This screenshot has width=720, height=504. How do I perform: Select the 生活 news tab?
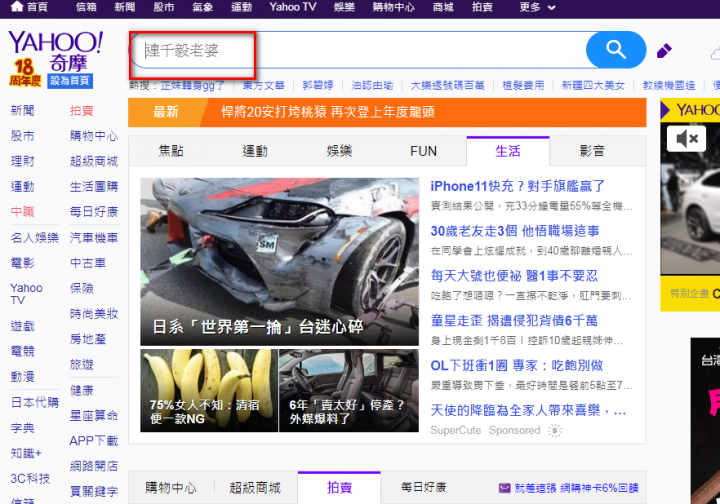click(x=508, y=151)
